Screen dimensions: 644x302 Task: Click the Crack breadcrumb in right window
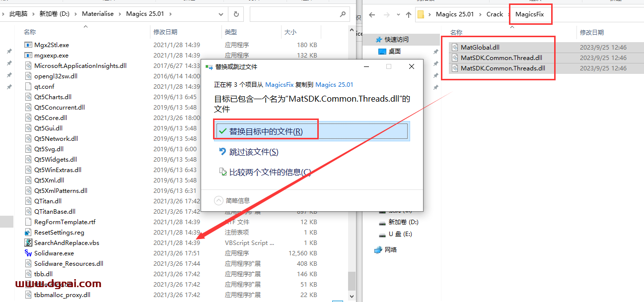[495, 14]
